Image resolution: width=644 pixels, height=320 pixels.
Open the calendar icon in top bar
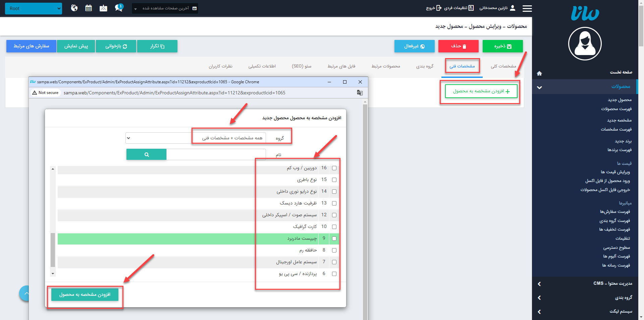point(89,8)
